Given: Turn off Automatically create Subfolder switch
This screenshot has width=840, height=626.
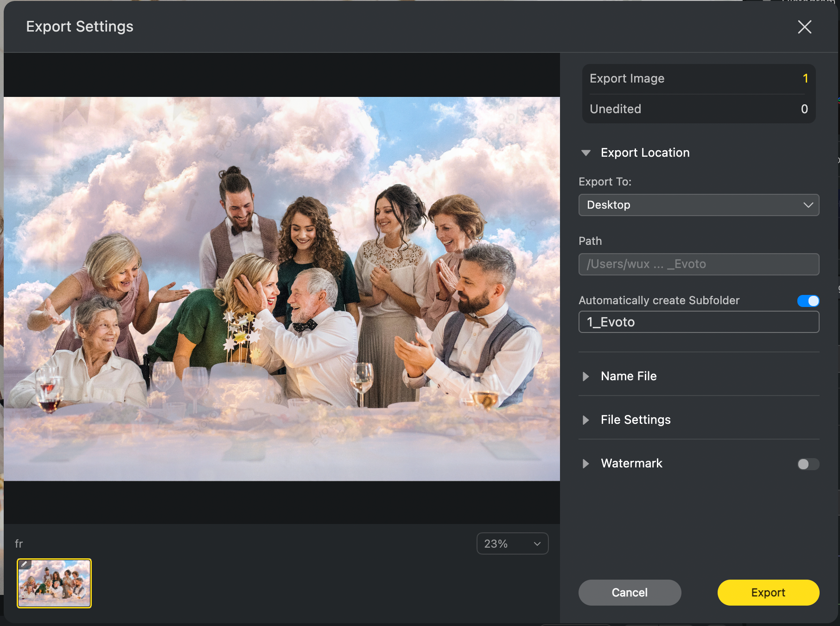Looking at the screenshot, I should point(808,301).
